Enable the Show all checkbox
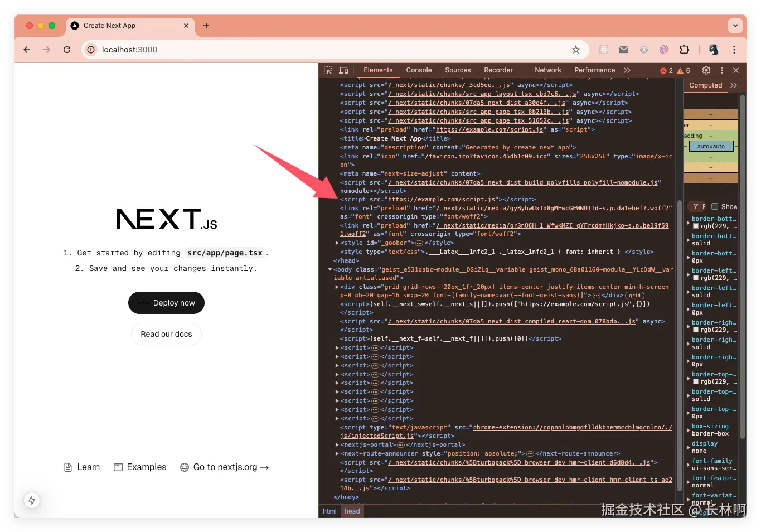Screen dimensions: 761x532 715,206
